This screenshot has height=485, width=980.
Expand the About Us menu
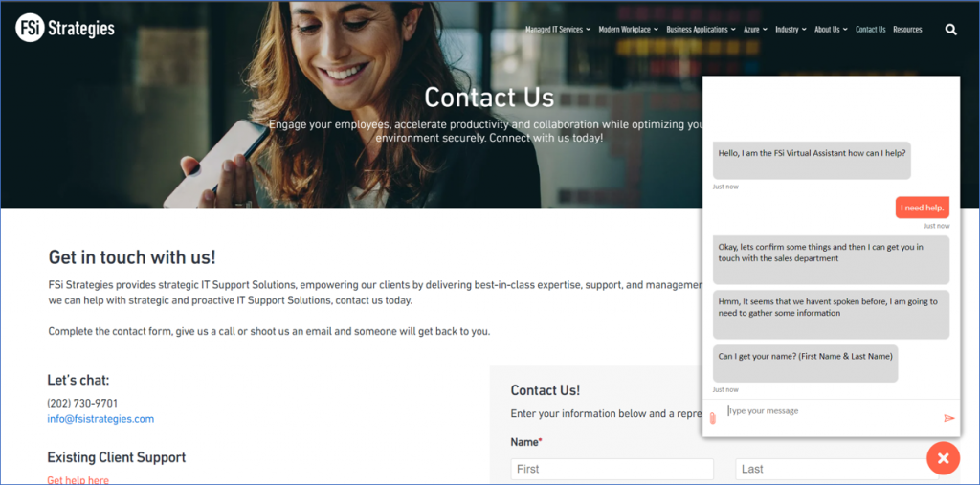pyautogui.click(x=831, y=30)
